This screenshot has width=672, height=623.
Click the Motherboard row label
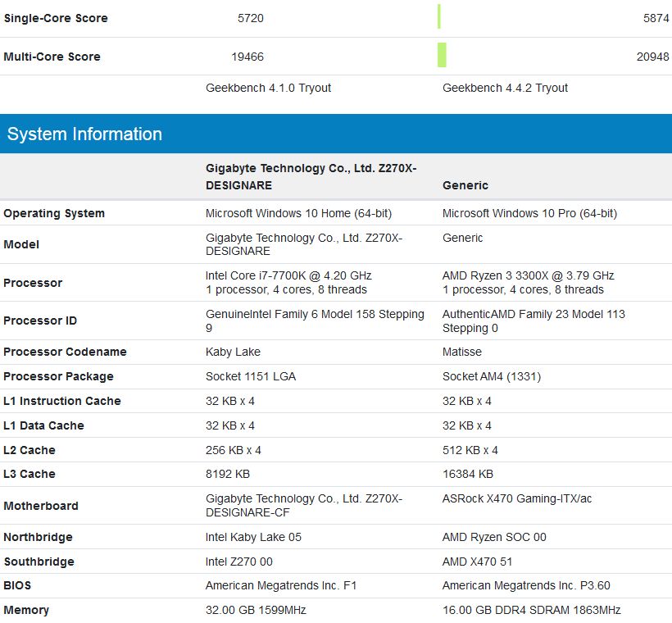point(41,506)
